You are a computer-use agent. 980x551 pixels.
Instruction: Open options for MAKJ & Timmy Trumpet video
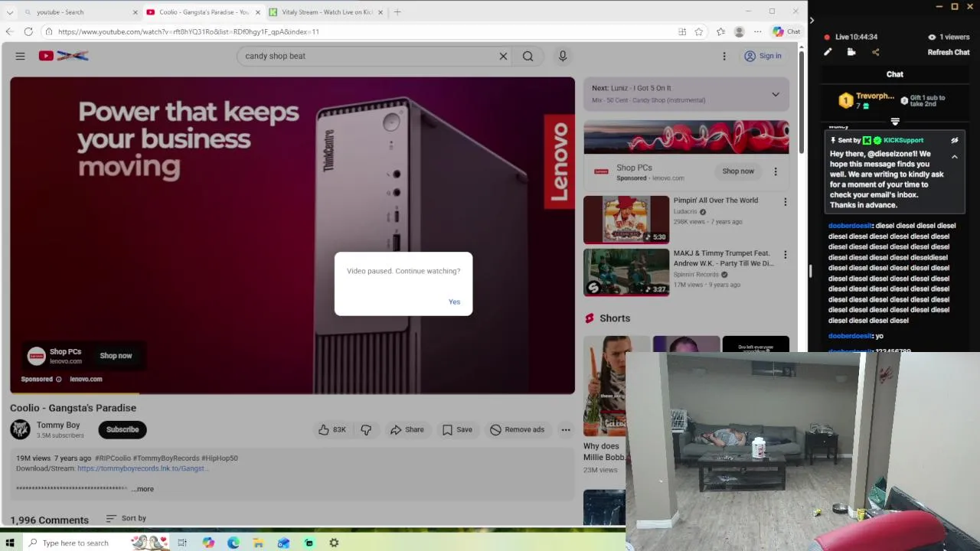click(785, 255)
